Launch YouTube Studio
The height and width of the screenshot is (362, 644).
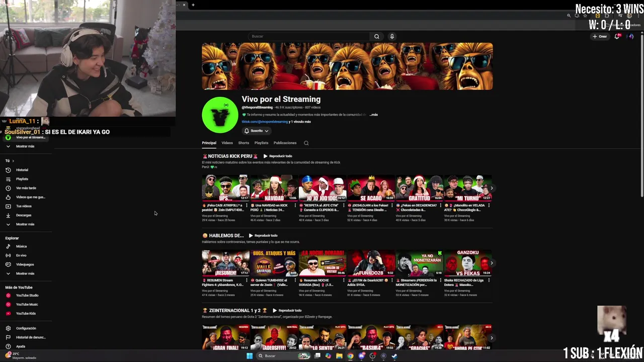pyautogui.click(x=27, y=295)
